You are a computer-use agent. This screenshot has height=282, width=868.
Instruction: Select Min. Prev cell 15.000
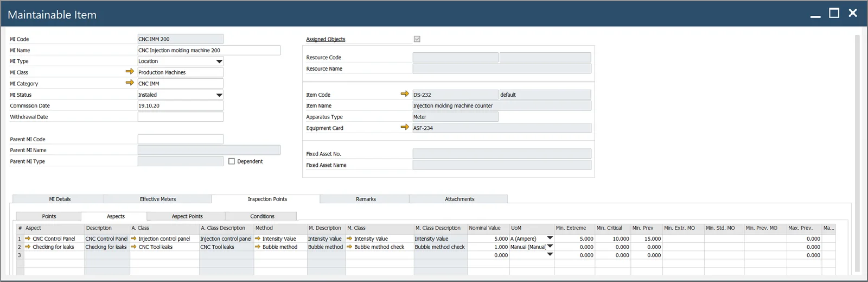pyautogui.click(x=647, y=239)
